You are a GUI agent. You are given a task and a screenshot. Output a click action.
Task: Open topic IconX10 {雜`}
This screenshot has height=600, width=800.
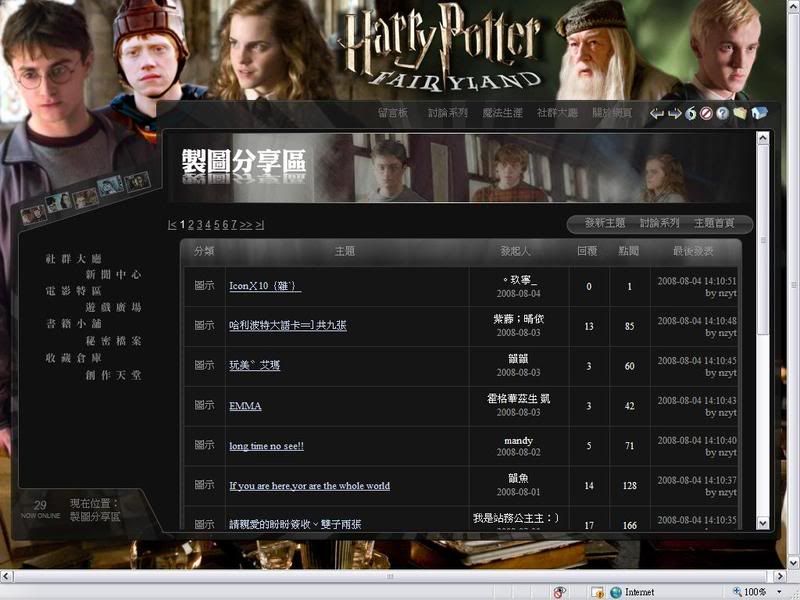tap(265, 286)
